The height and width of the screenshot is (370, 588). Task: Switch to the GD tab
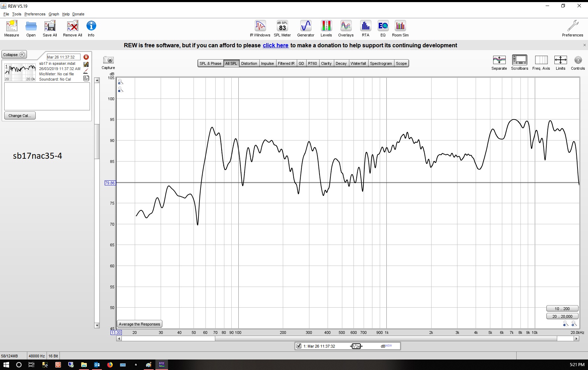point(301,63)
